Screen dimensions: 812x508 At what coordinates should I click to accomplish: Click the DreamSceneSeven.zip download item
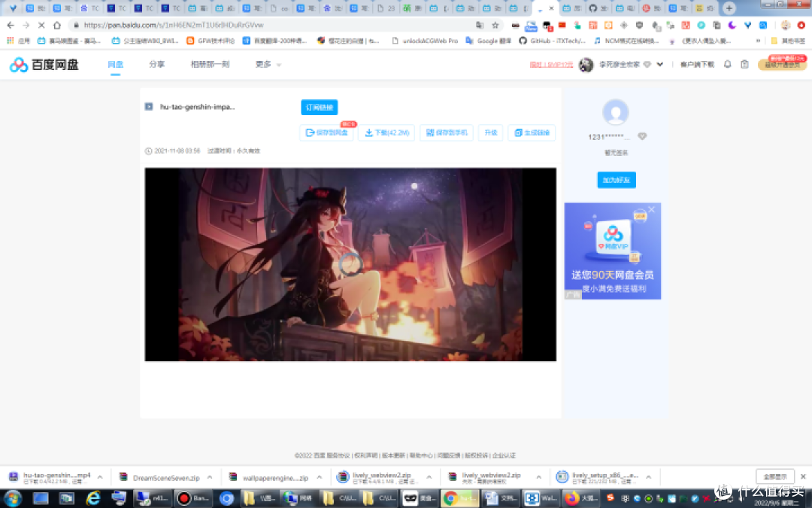pos(160,477)
